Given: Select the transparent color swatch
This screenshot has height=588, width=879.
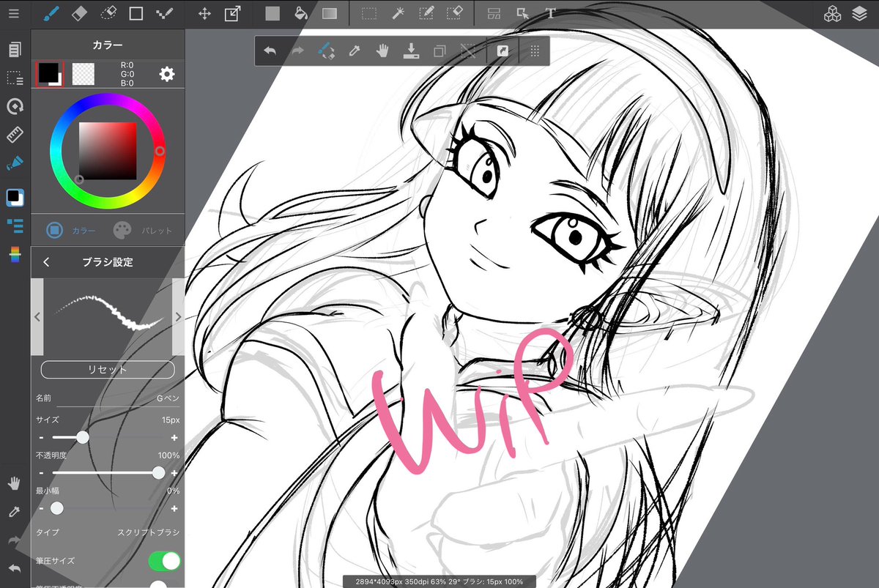Looking at the screenshot, I should click(84, 74).
